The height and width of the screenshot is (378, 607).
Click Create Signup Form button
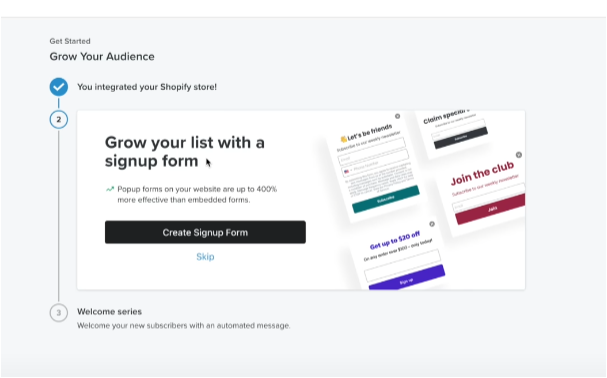pyautogui.click(x=205, y=232)
